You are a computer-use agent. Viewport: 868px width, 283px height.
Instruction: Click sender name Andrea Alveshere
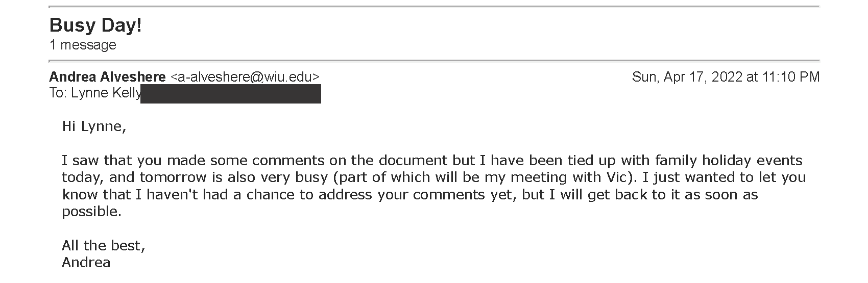107,77
